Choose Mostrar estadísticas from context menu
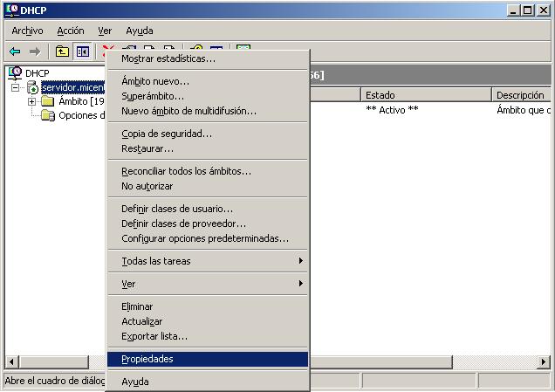 coord(168,59)
